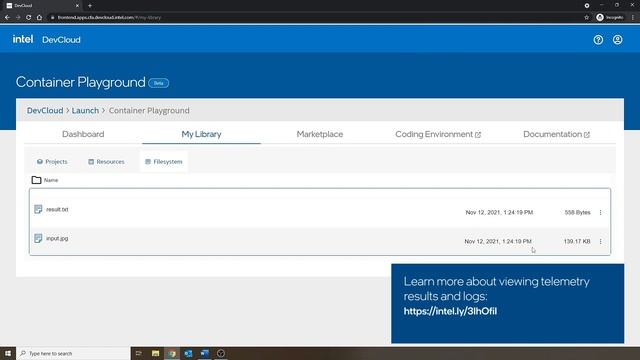Screen dimensions: 640x360
Task: Open the Windows Start menu
Action: tap(8, 353)
